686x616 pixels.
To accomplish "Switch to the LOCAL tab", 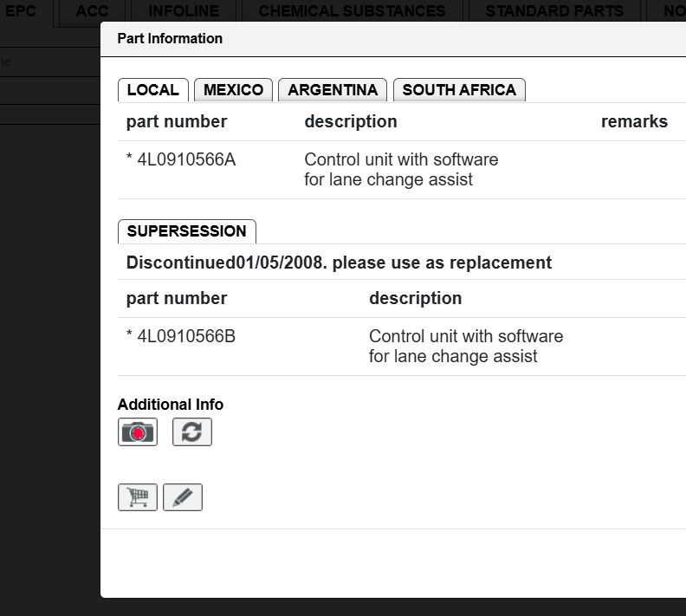I will [153, 90].
